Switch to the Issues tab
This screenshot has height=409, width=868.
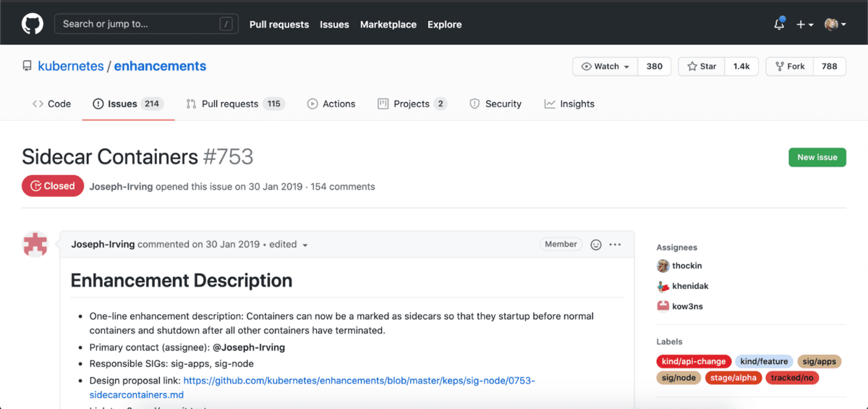pos(128,104)
